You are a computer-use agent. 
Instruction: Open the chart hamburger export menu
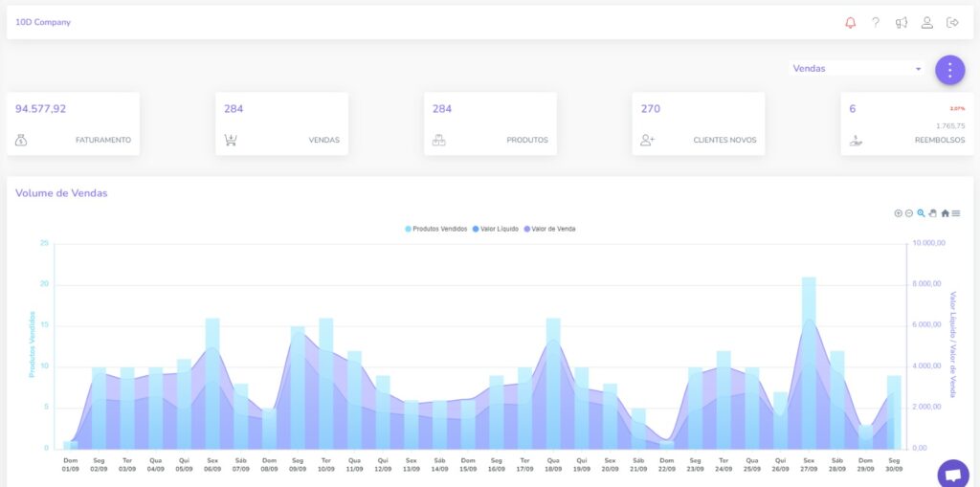point(956,213)
